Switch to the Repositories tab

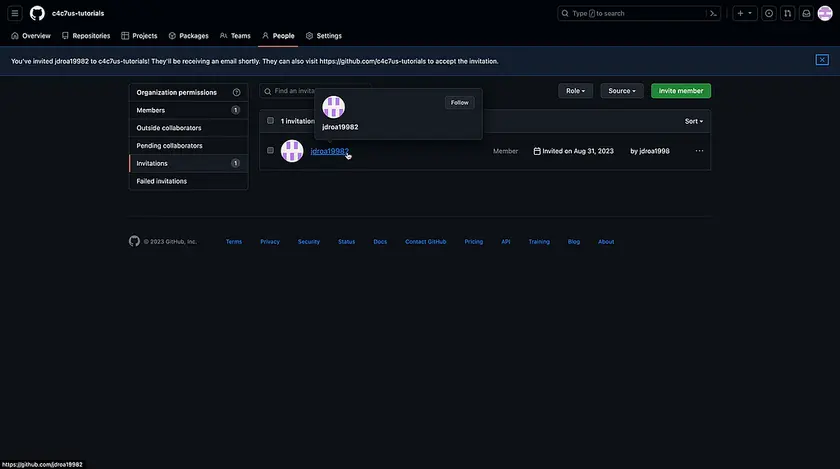[86, 36]
